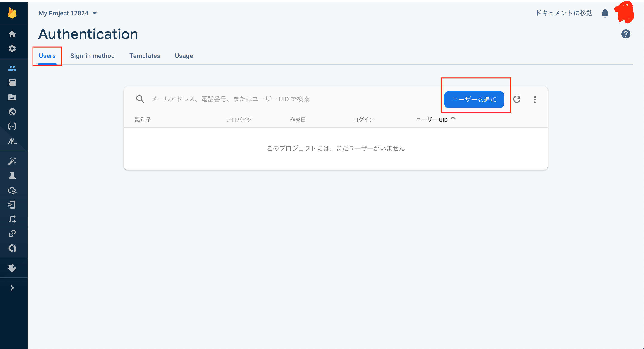Click the notifications bell icon
Image resolution: width=644 pixels, height=349 pixels.
pos(605,13)
